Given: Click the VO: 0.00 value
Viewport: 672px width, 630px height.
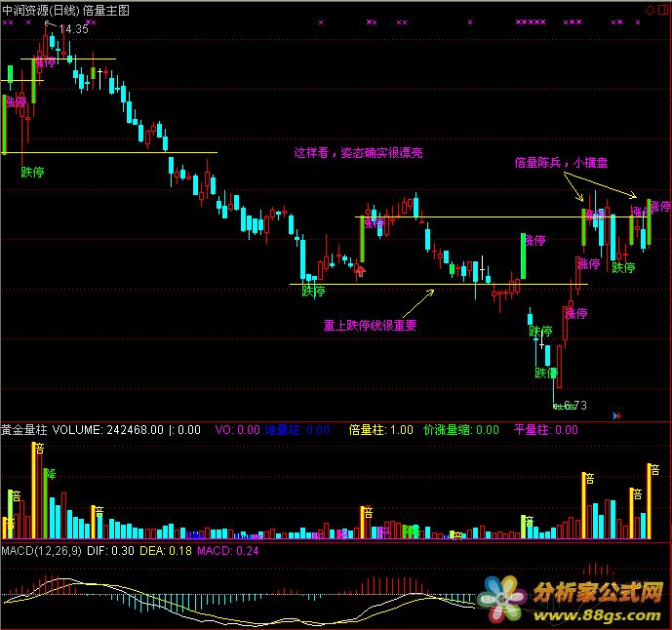Looking at the screenshot, I should click(237, 430).
